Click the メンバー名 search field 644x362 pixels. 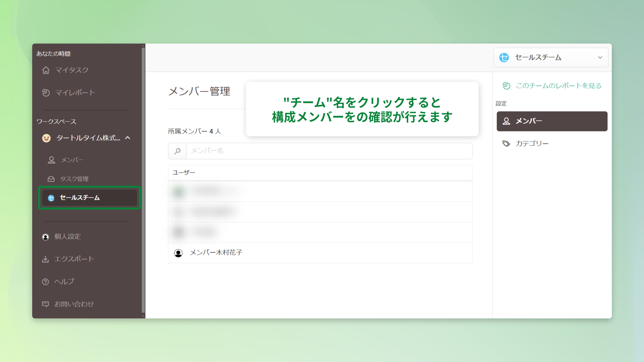click(x=329, y=151)
